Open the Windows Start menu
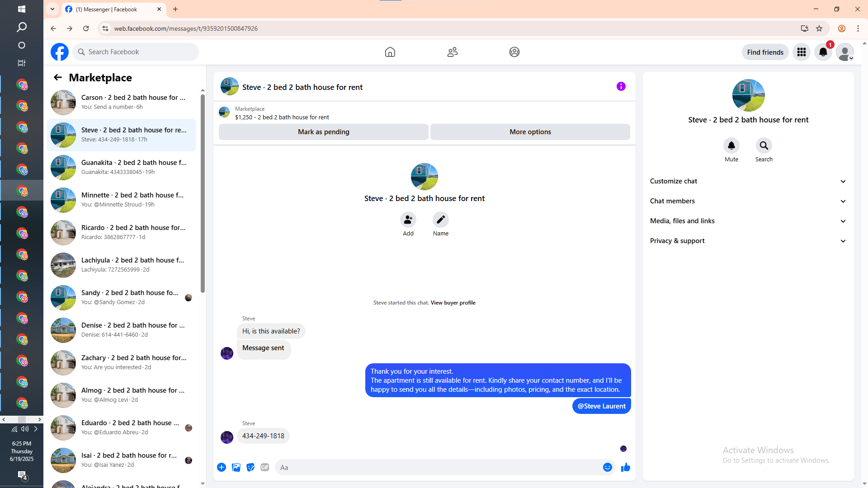 point(22,9)
